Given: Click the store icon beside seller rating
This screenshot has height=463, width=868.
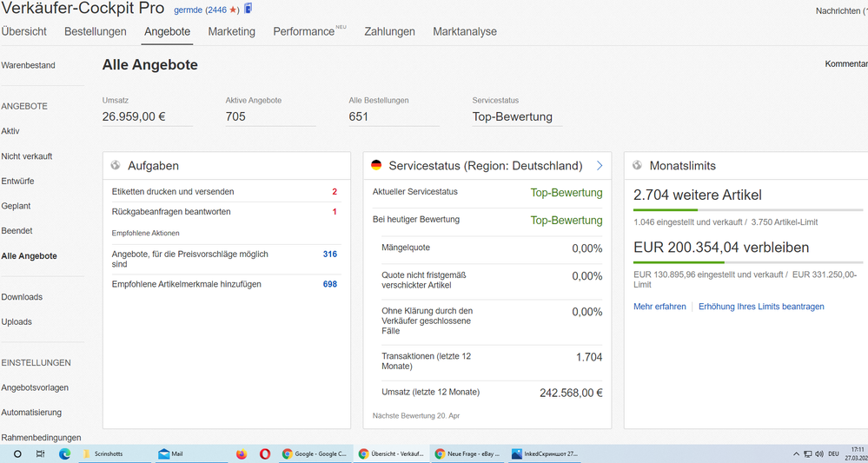Looking at the screenshot, I should pos(248,9).
